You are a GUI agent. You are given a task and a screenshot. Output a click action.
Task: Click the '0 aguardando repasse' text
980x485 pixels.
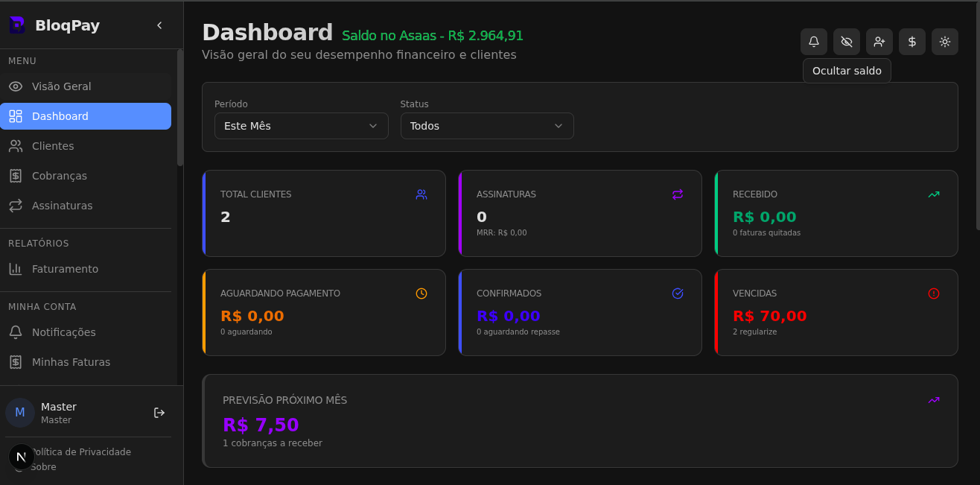click(x=518, y=332)
